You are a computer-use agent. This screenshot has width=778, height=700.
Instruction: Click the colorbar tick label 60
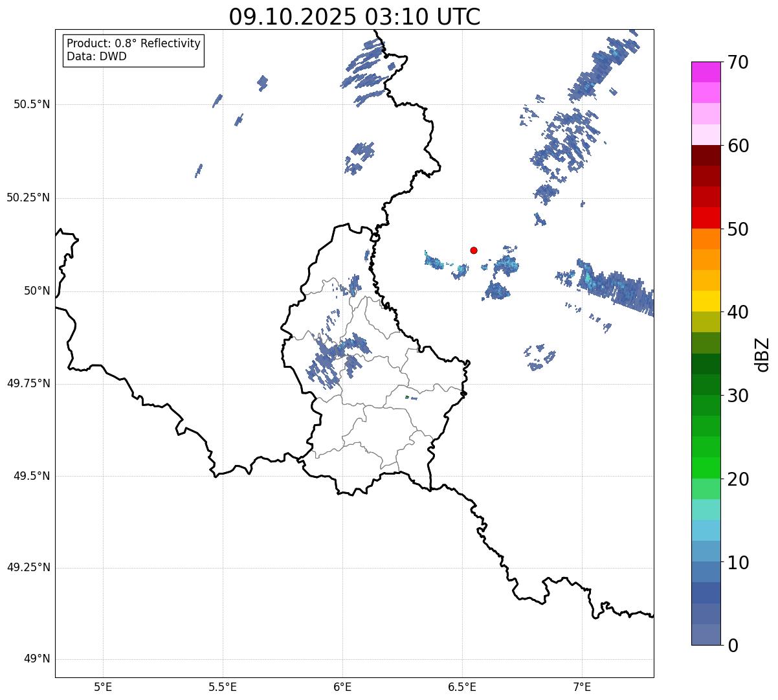click(738, 146)
